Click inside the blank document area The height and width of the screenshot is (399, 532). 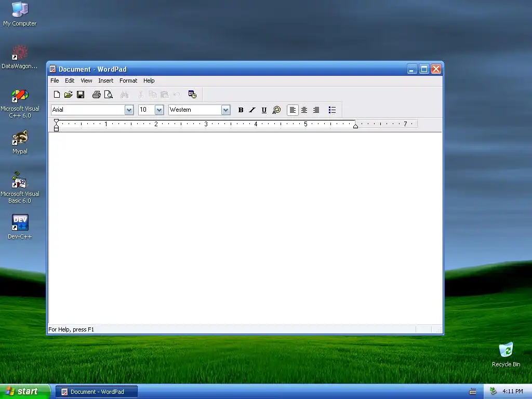245,228
